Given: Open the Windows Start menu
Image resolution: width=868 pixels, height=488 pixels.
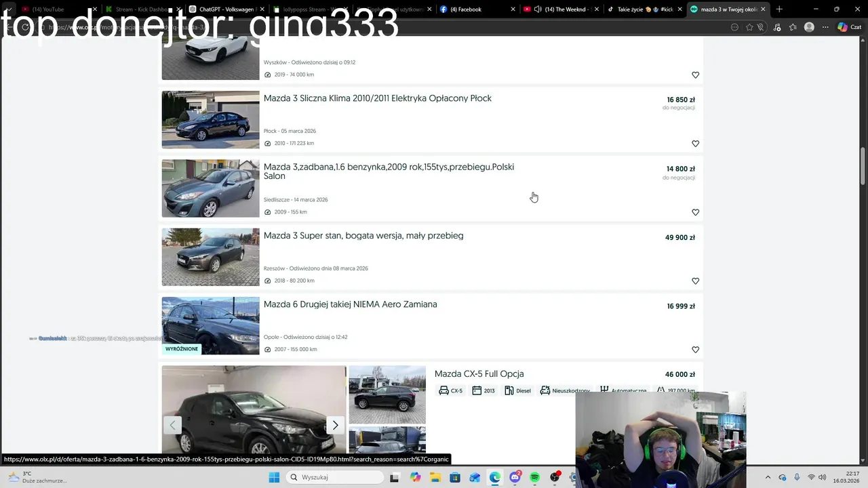Looking at the screenshot, I should [x=274, y=477].
